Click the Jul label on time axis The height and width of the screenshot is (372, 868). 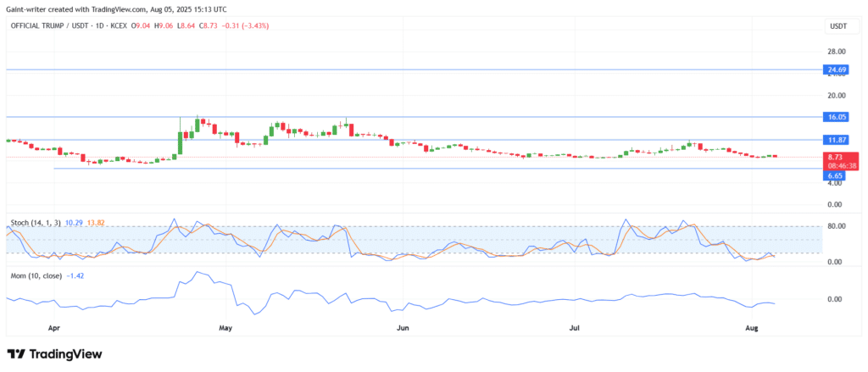(576, 328)
